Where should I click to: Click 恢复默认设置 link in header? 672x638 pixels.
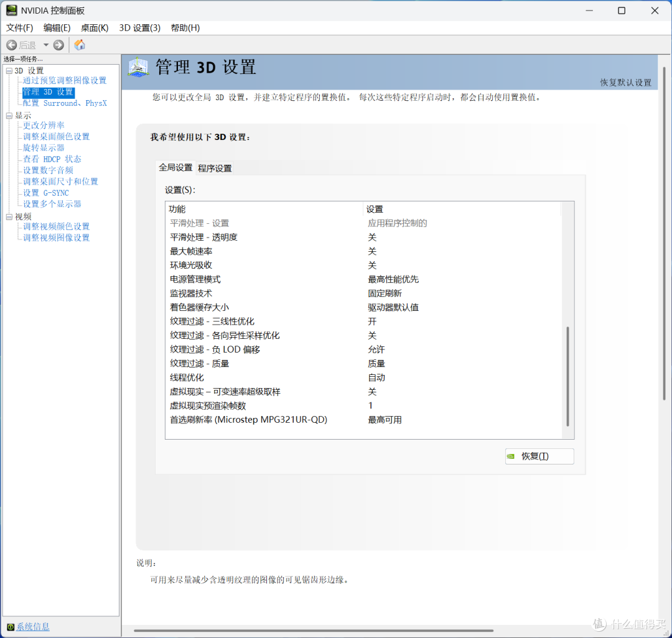tap(625, 83)
